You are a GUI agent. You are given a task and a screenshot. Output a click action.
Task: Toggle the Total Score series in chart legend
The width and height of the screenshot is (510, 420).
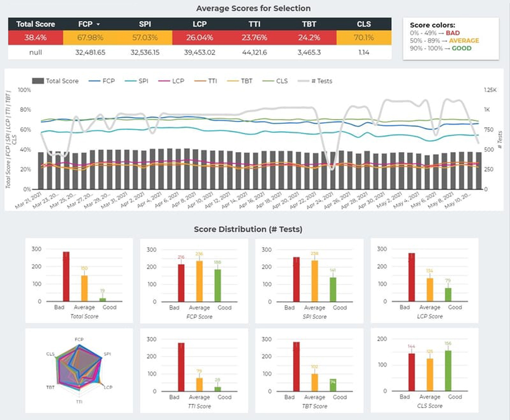55,81
